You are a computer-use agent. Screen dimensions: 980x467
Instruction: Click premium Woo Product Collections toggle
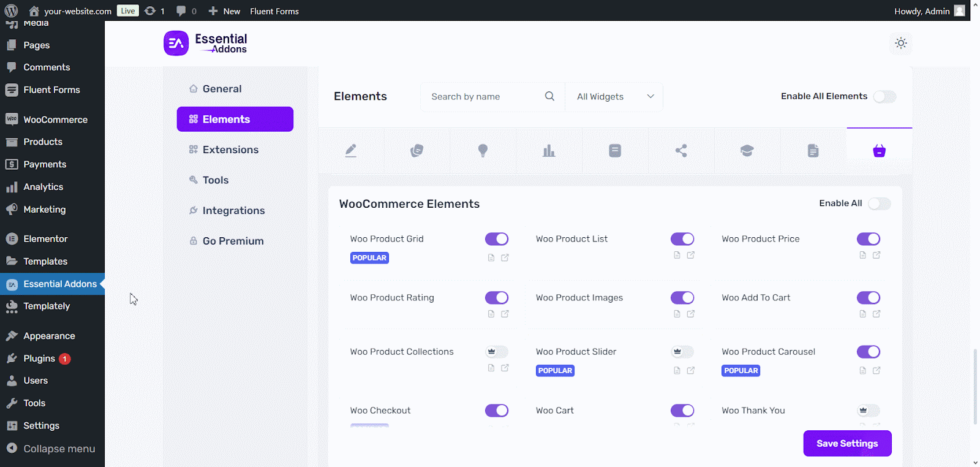(497, 352)
